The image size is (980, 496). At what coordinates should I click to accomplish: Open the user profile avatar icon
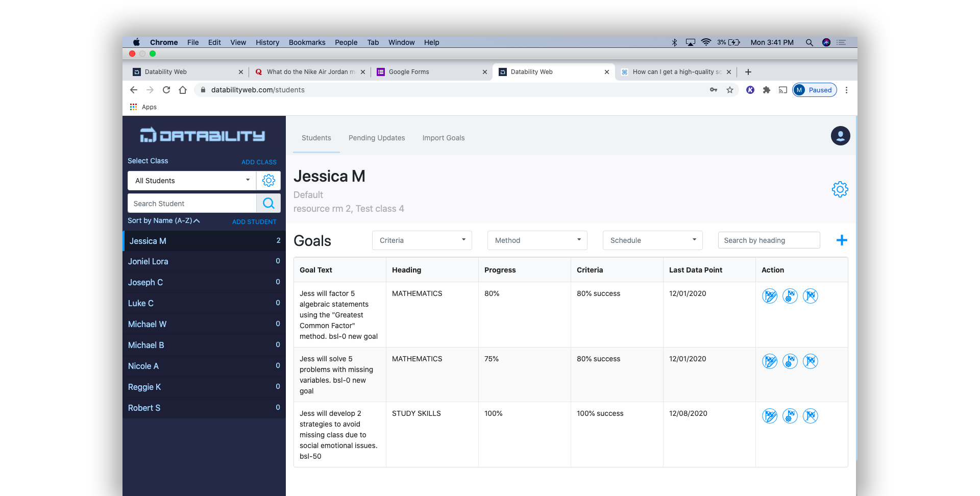click(840, 136)
